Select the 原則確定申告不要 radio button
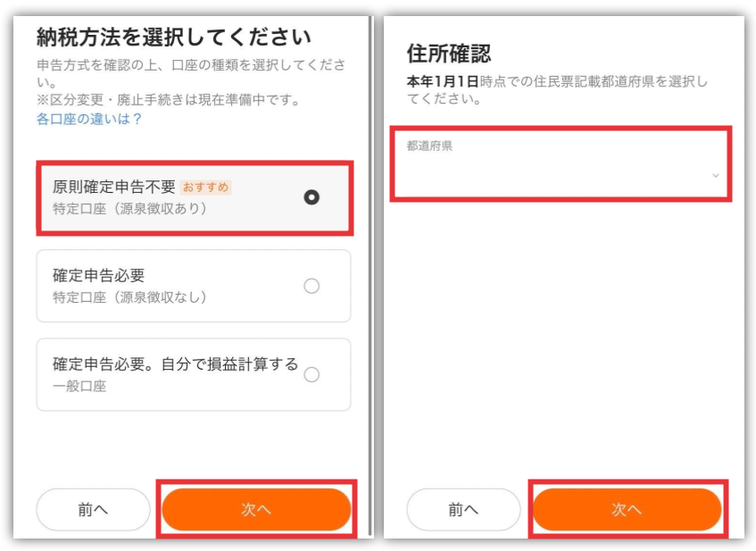This screenshot has height=551, width=756. pyautogui.click(x=312, y=197)
